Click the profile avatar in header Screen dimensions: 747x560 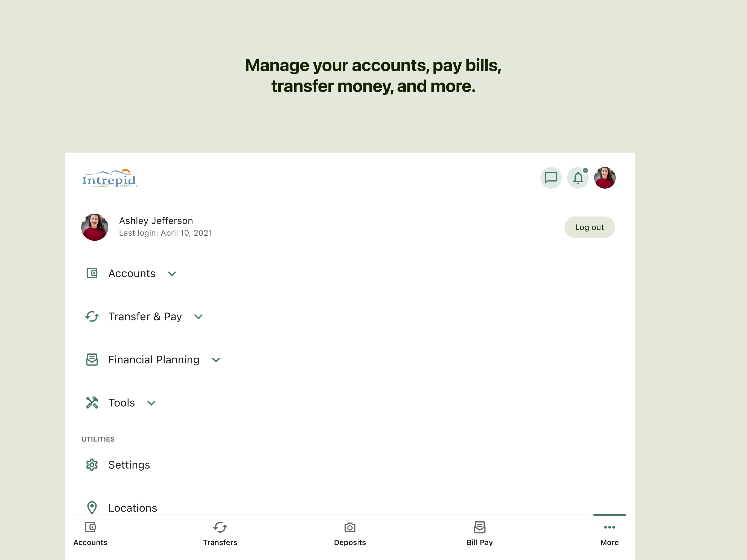coord(605,178)
